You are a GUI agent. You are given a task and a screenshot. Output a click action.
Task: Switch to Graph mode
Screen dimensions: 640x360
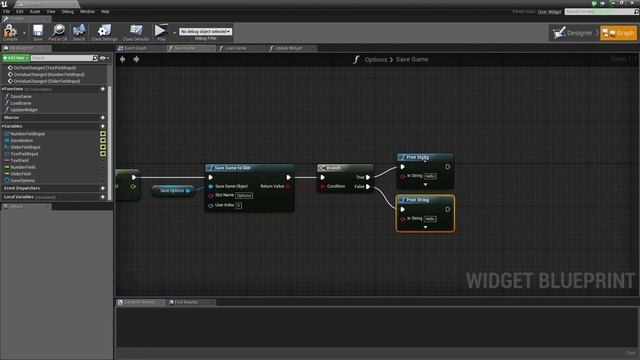pyautogui.click(x=618, y=33)
